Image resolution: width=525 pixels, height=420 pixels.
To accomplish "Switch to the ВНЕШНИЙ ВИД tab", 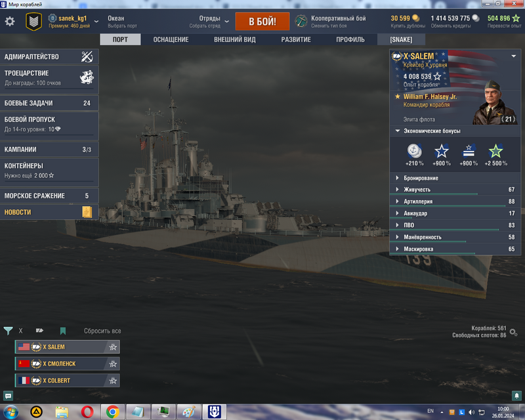I will (235, 39).
